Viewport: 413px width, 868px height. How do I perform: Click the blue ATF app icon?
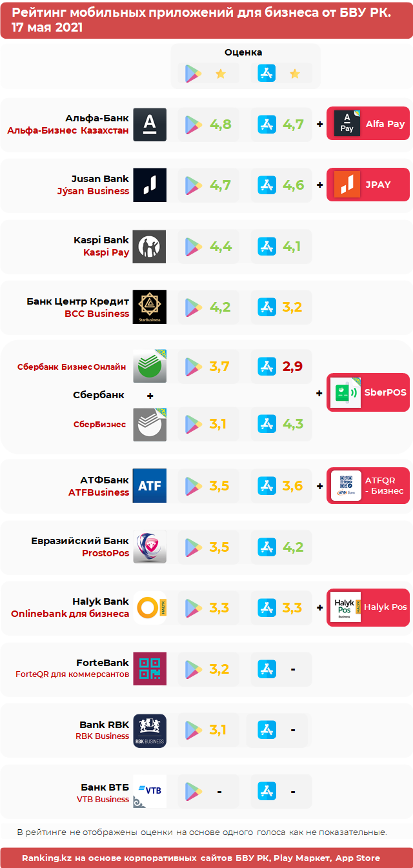coord(150,485)
